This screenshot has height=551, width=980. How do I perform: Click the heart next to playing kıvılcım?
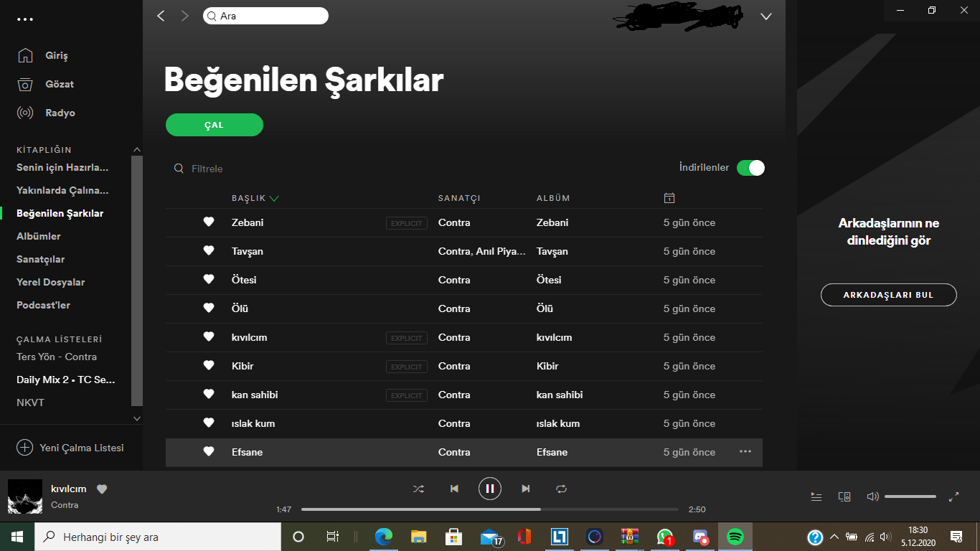[x=102, y=489]
